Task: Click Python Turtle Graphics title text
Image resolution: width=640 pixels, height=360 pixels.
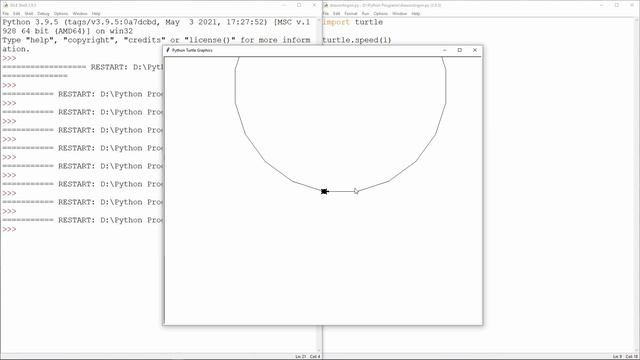Action: point(192,50)
